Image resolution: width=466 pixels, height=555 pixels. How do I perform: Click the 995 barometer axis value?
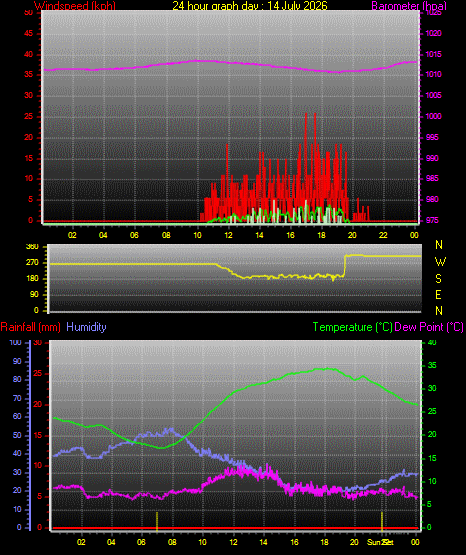pyautogui.click(x=432, y=137)
